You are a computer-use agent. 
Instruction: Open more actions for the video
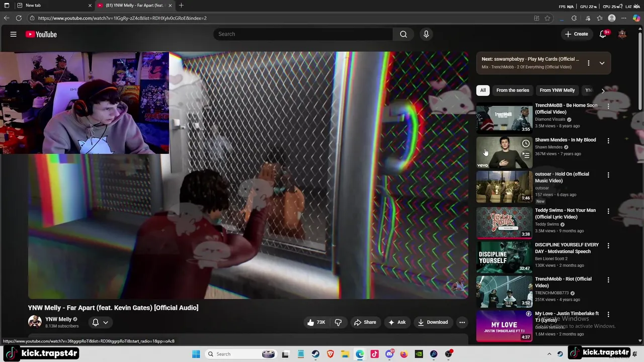pos(462,322)
